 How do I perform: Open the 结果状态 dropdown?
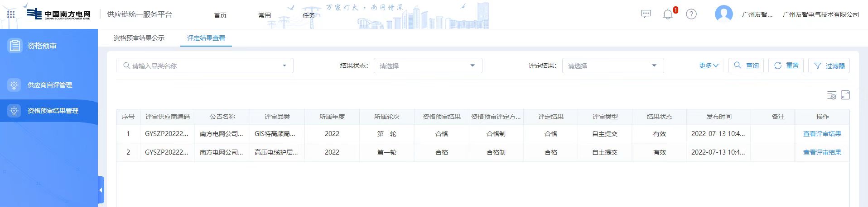coord(427,66)
